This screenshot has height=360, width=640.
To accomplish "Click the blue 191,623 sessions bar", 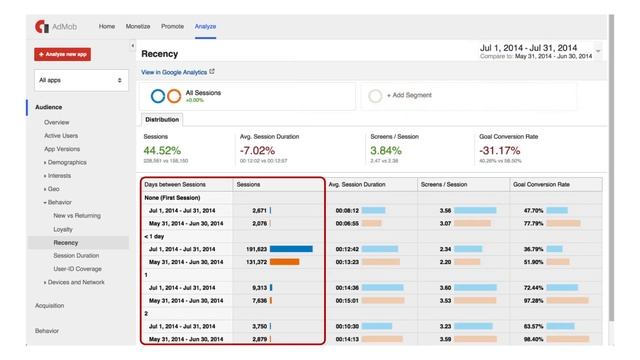I will [x=291, y=249].
